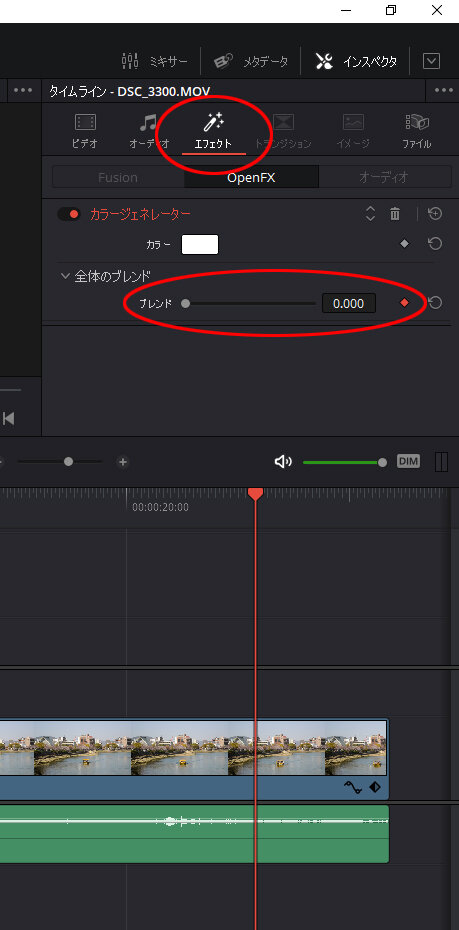The width and height of the screenshot is (459, 930).
Task: Delete the カラージェネレーター effect with trash icon
Action: 395,214
